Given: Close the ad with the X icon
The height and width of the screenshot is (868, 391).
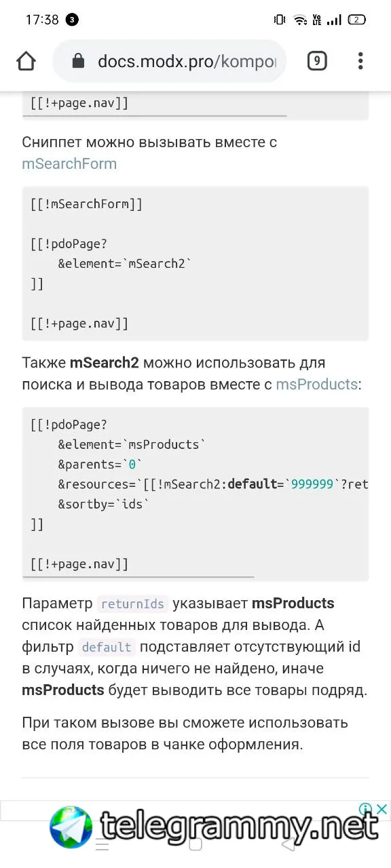Looking at the screenshot, I should pos(382,809).
